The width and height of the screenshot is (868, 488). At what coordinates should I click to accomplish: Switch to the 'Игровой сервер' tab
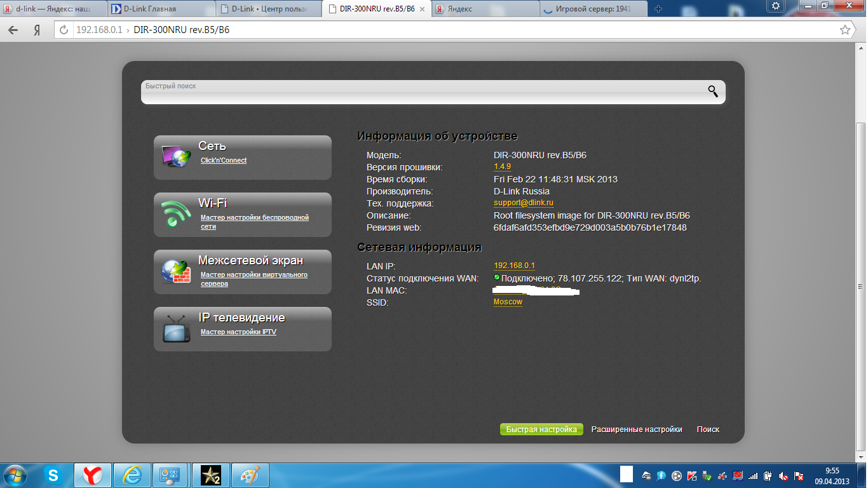point(592,9)
